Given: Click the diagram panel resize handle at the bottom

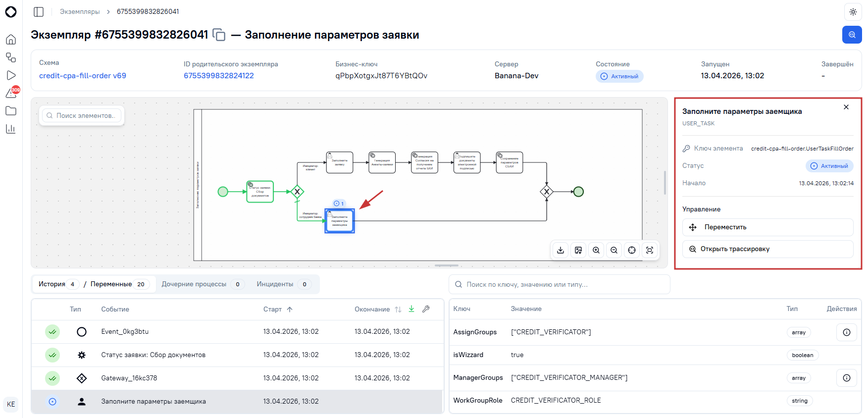Looking at the screenshot, I should tap(447, 265).
